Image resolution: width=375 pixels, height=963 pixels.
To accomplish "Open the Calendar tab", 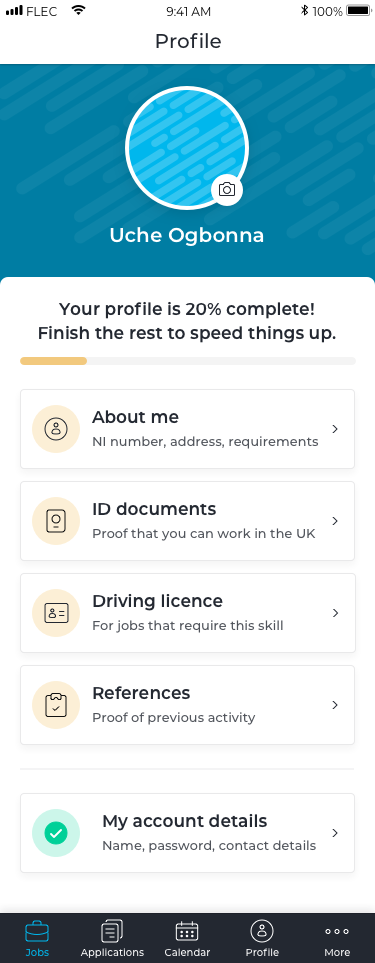I will (187, 938).
